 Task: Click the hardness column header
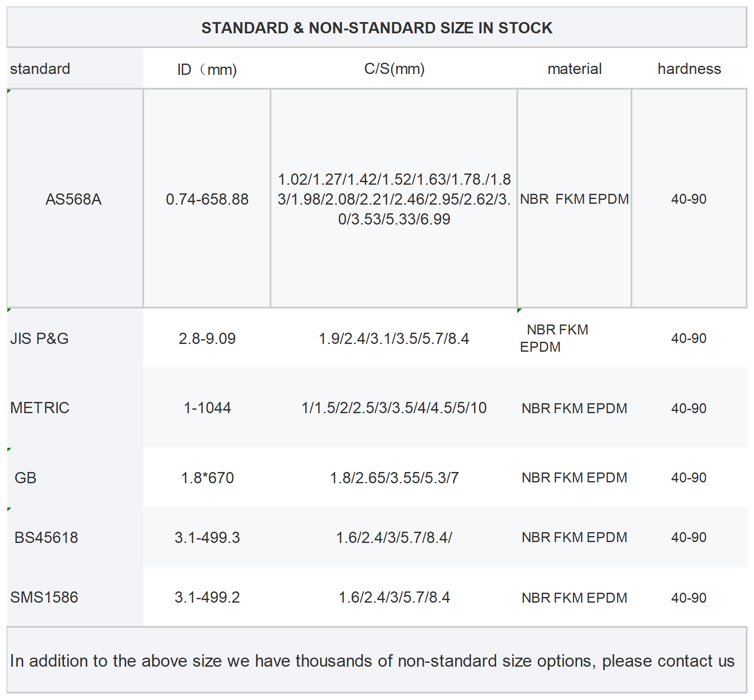click(689, 68)
